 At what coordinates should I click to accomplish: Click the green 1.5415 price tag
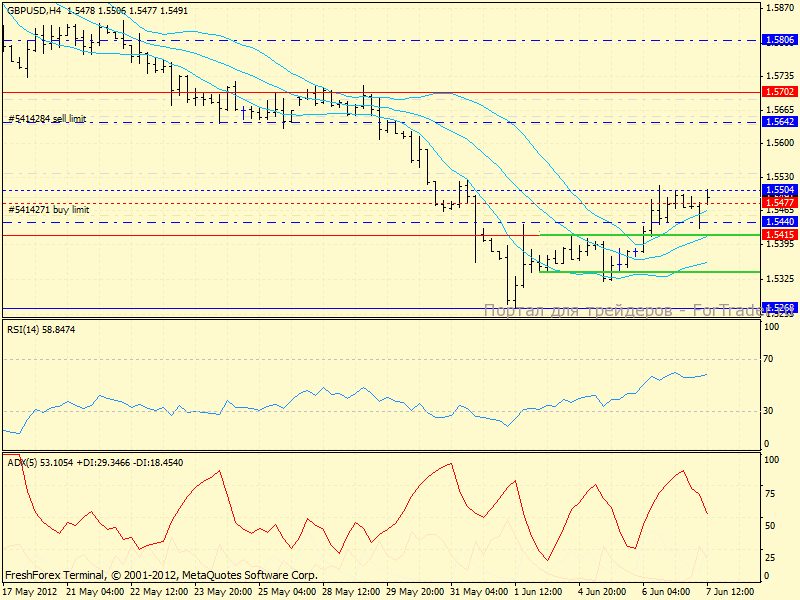779,234
